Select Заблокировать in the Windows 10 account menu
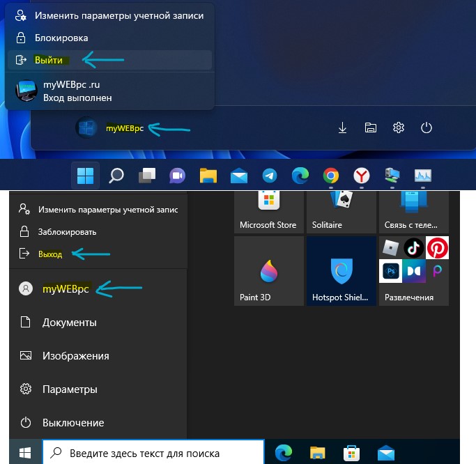The height and width of the screenshot is (464, 476). (98, 232)
